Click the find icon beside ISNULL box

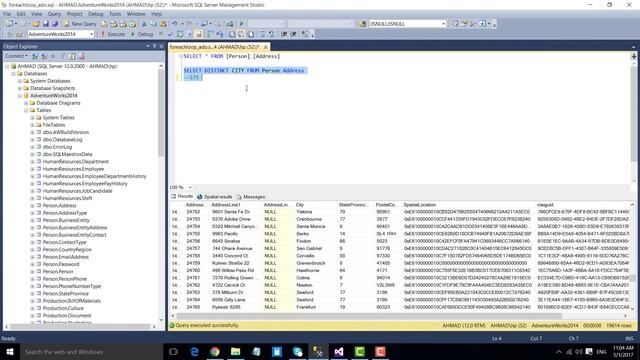tap(362, 24)
